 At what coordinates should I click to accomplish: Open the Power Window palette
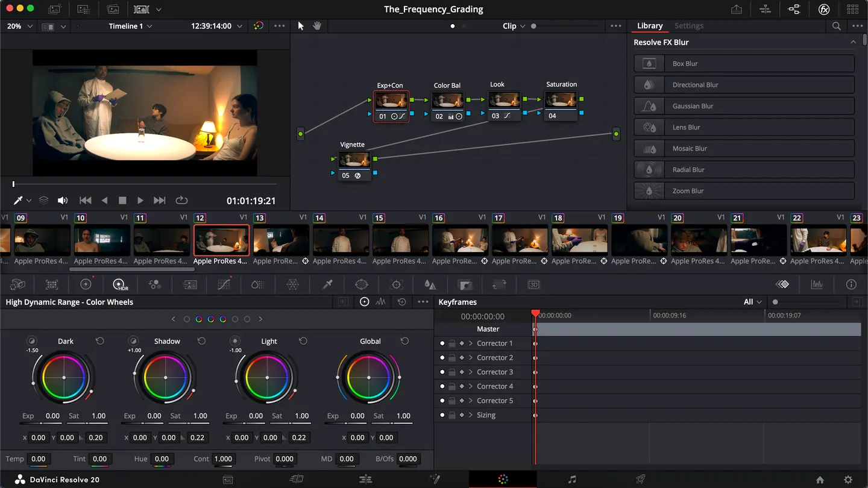click(x=361, y=284)
